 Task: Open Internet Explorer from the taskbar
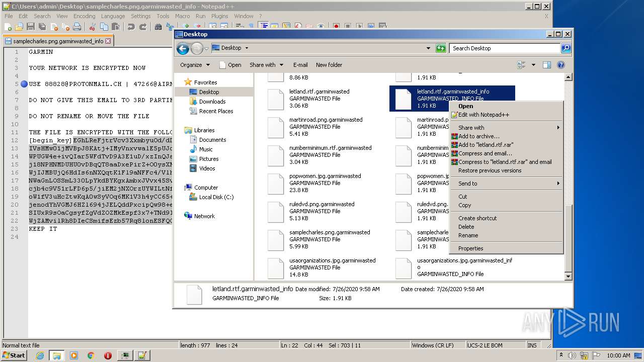pos(40,355)
